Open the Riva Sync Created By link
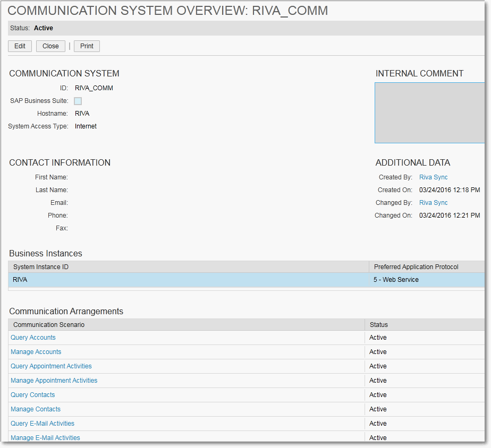 [x=433, y=177]
